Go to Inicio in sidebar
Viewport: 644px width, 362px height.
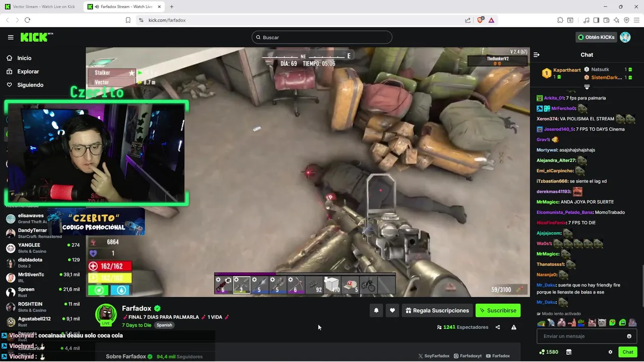(x=19, y=58)
